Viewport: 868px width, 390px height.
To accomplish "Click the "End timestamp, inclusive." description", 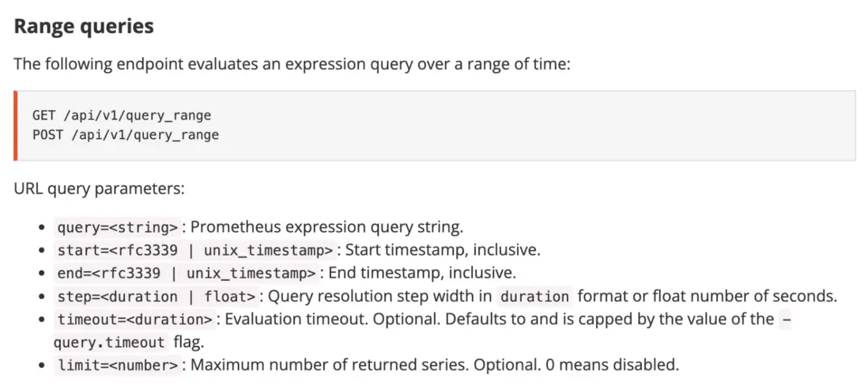I will click(421, 274).
